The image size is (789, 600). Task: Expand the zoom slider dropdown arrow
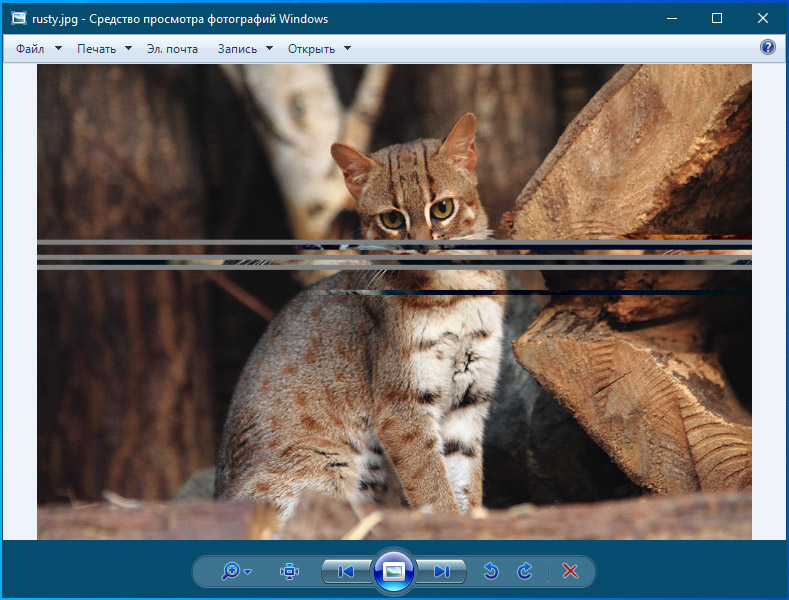click(248, 572)
